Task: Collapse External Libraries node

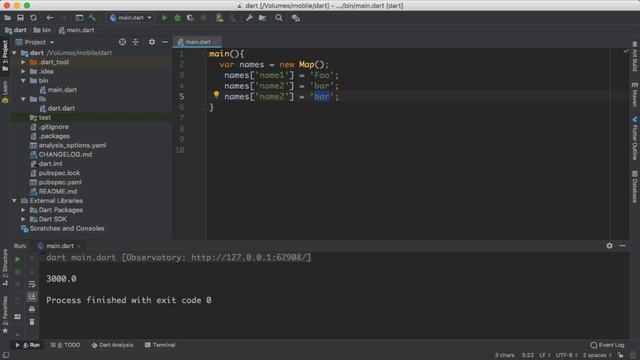Action: click(x=14, y=201)
